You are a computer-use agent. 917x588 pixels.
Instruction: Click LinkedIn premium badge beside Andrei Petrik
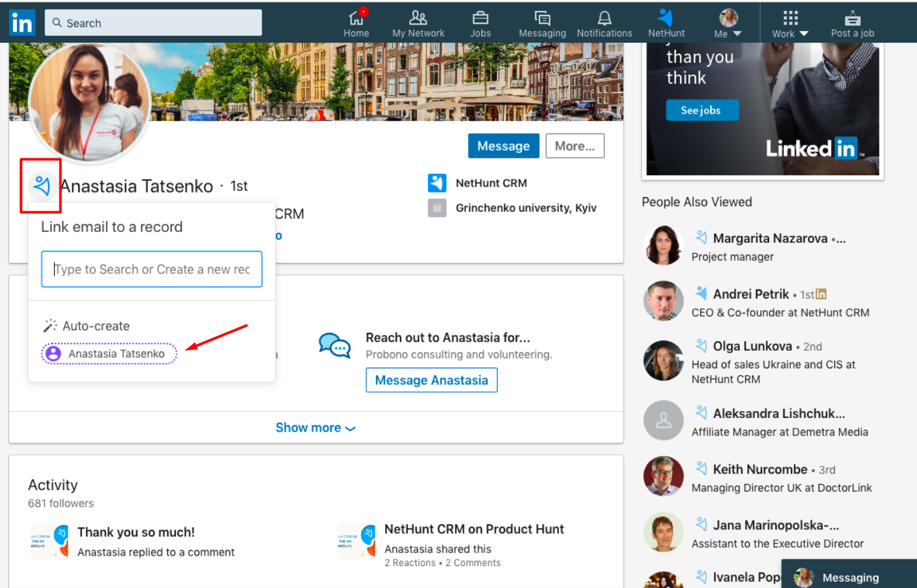(821, 294)
